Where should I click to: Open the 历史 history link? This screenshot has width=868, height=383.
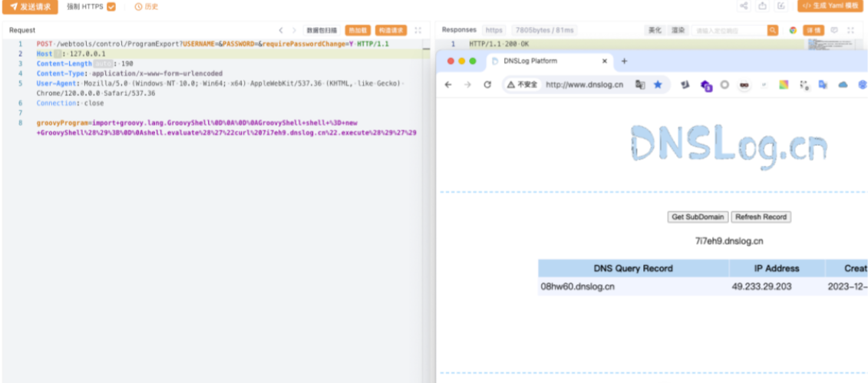tap(147, 7)
